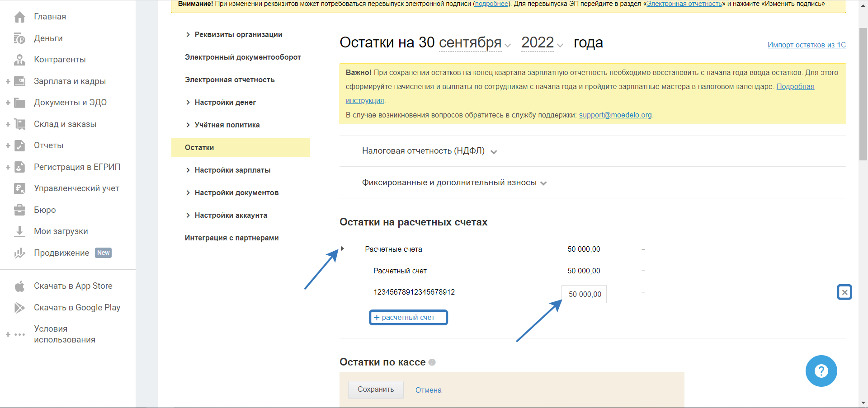Open the round blue question-mark help button
This screenshot has height=408, width=868.
pos(821,371)
